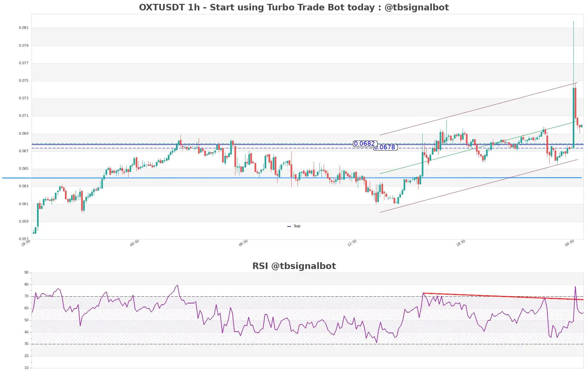Click the 0.061 price axis label

coord(24,204)
